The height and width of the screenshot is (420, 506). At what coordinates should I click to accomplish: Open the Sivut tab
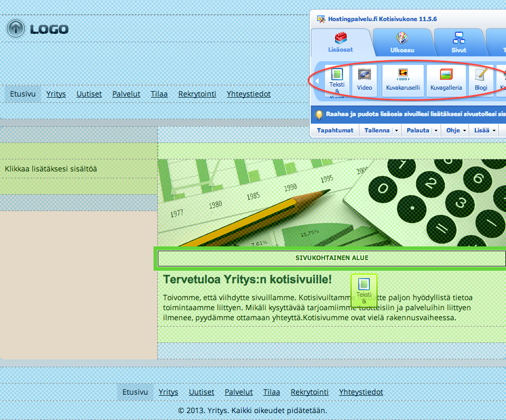[458, 42]
